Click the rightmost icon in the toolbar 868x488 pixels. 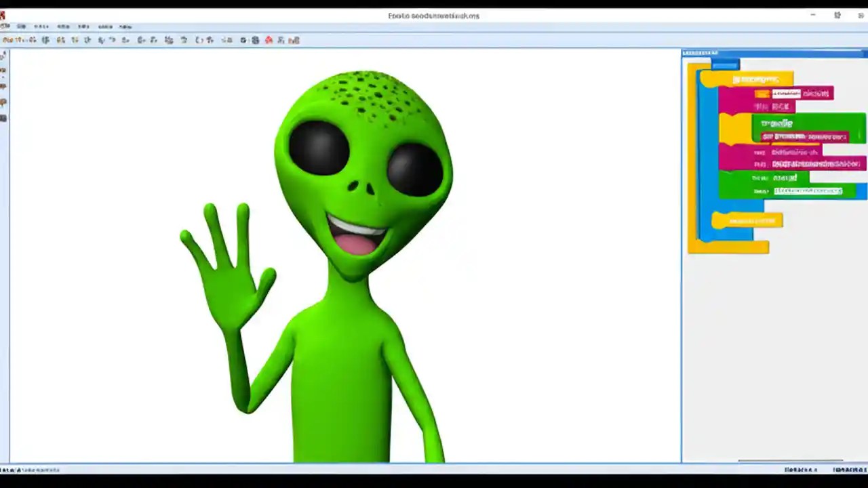coord(294,40)
